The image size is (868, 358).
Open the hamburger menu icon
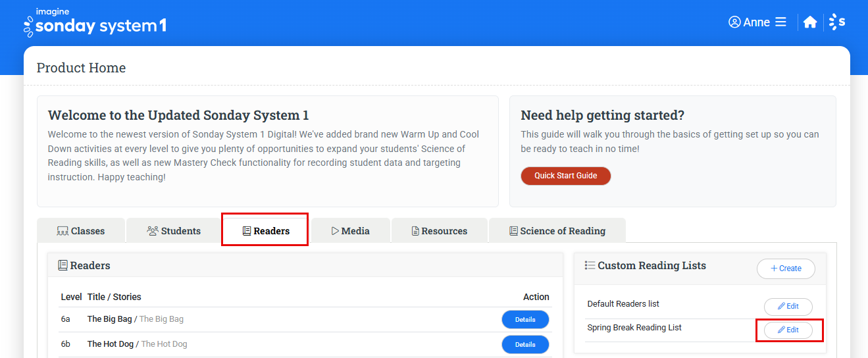(780, 22)
